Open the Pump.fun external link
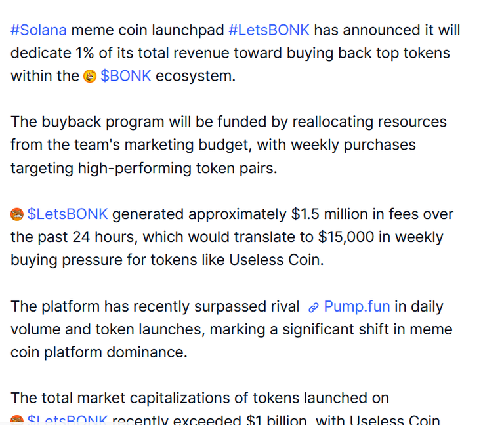This screenshot has width=504, height=425. tap(357, 306)
